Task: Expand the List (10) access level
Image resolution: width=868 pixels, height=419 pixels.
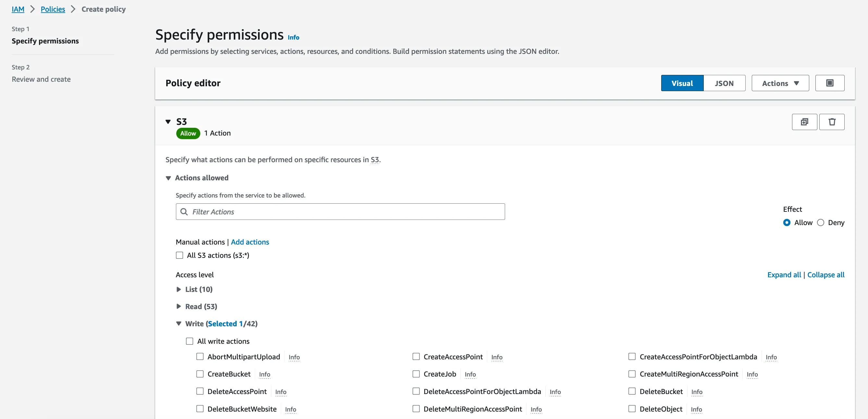Action: 179,289
